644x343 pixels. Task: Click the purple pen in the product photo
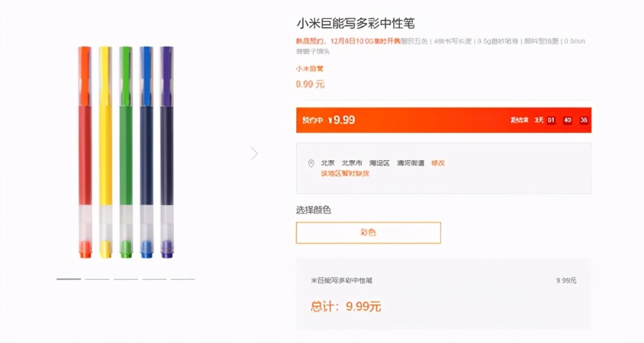pos(166,153)
